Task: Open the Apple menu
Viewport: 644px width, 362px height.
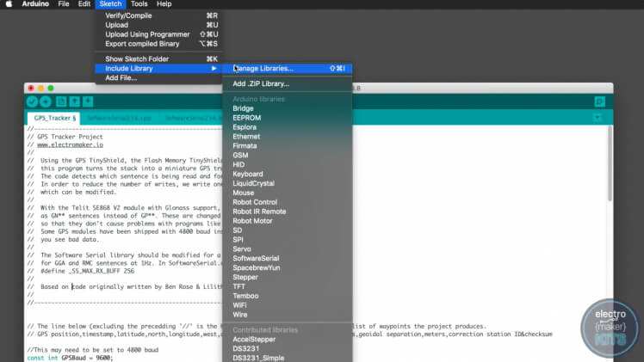Action: pyautogui.click(x=9, y=4)
